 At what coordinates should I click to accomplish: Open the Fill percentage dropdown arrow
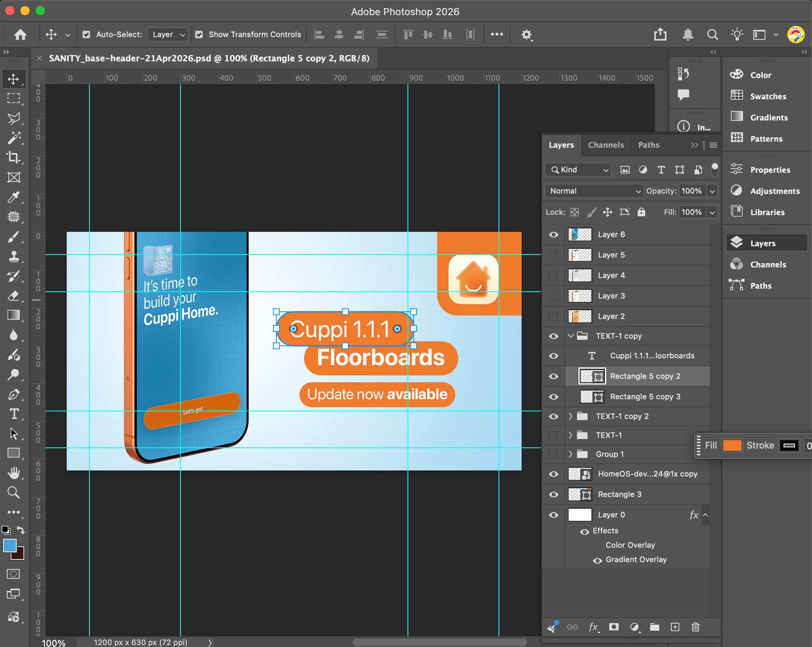[x=712, y=212]
